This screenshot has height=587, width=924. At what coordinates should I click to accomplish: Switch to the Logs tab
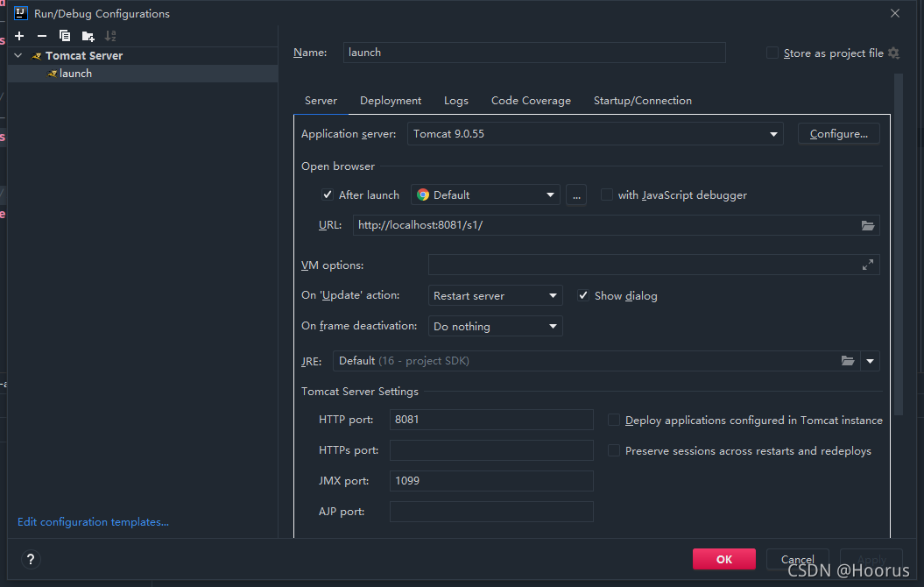pyautogui.click(x=456, y=101)
